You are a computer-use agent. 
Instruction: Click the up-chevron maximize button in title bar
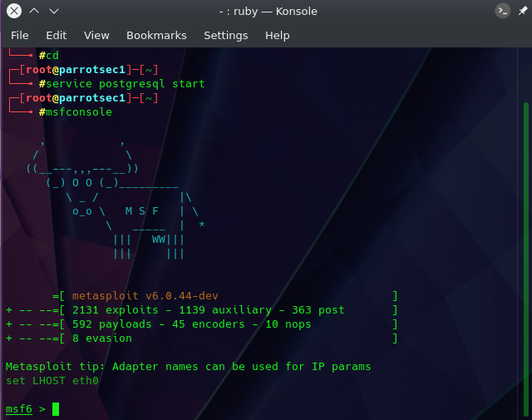(34, 11)
